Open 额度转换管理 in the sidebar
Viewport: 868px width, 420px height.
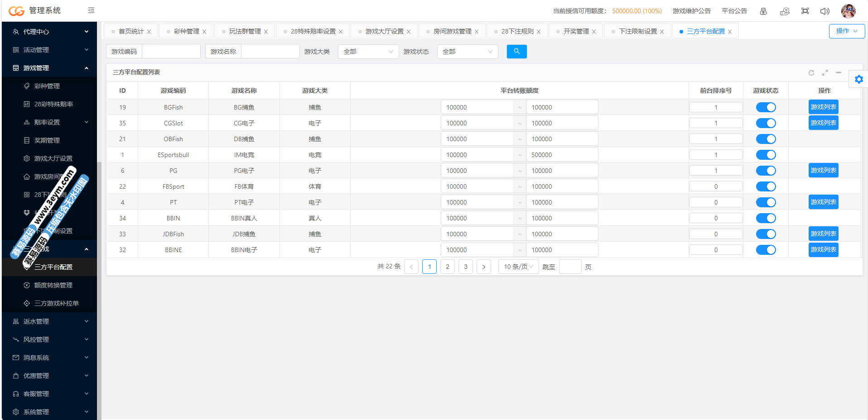tap(53, 285)
